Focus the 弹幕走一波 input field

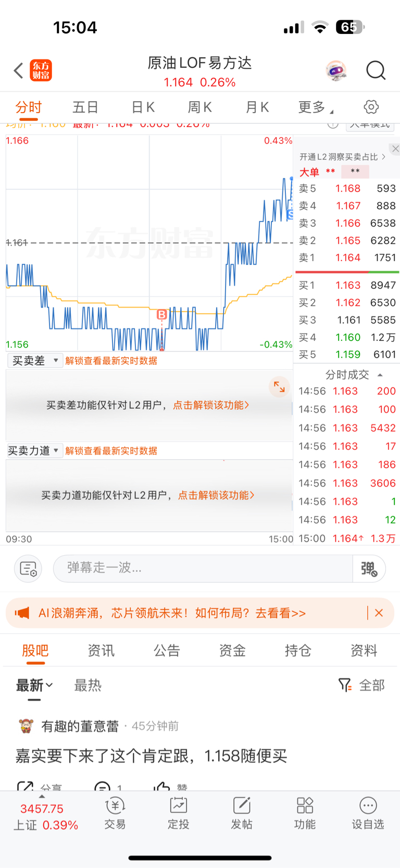(x=203, y=568)
